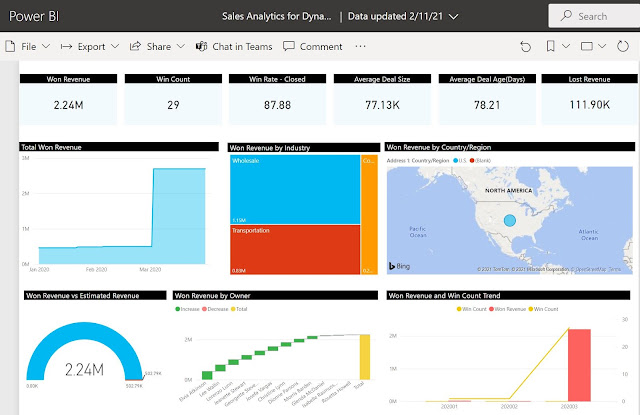Click Chat in Teams button
Image resolution: width=640 pixels, height=415 pixels.
[234, 47]
